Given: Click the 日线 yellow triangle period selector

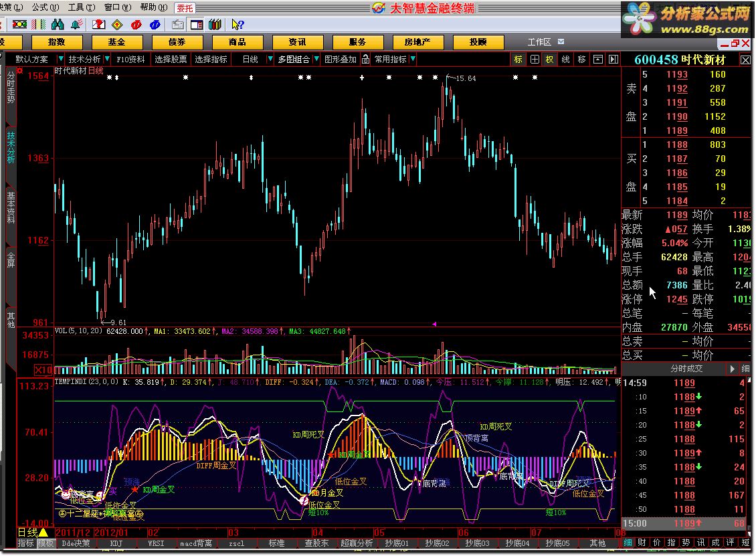Looking at the screenshot, I should [x=33, y=533].
